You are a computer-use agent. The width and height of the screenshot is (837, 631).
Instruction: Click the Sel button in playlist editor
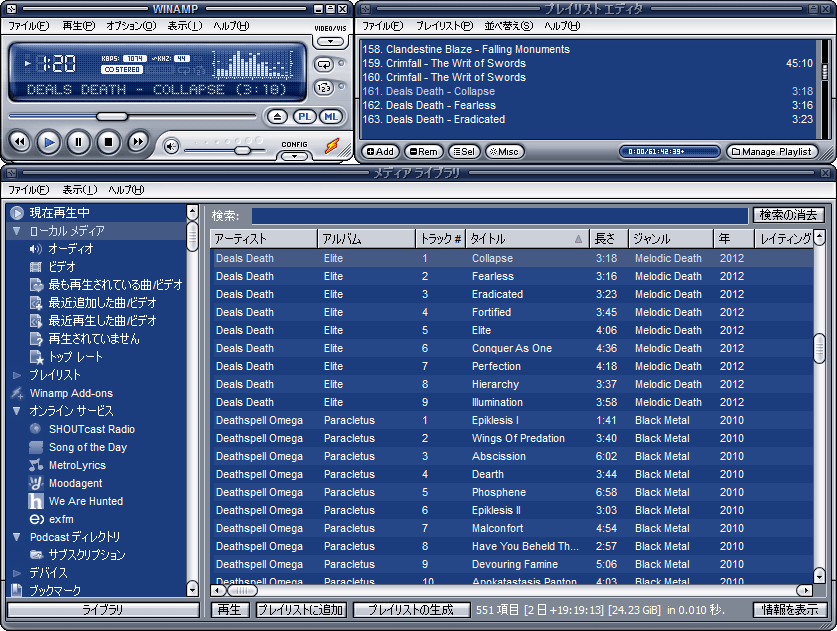pyautogui.click(x=464, y=152)
